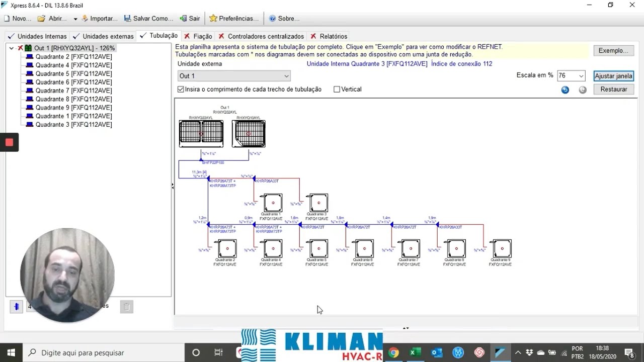Go to the Relatórios tab
This screenshot has width=644, height=362.
[329, 36]
